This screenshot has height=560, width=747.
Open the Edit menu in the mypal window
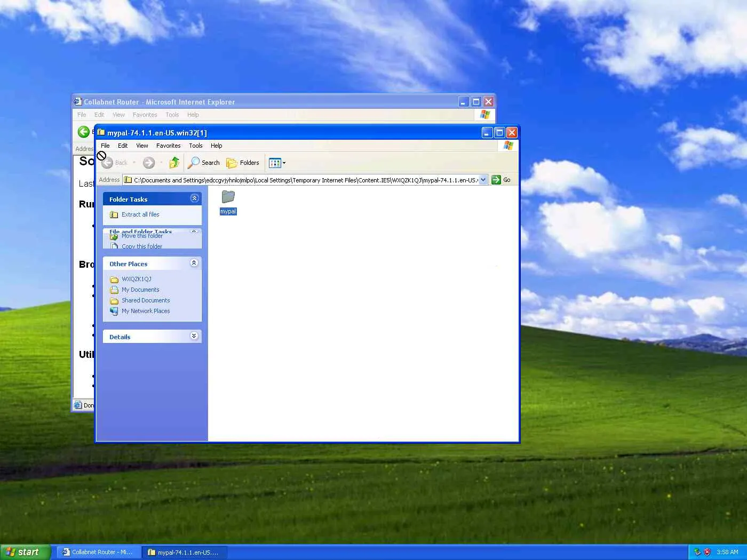point(123,146)
